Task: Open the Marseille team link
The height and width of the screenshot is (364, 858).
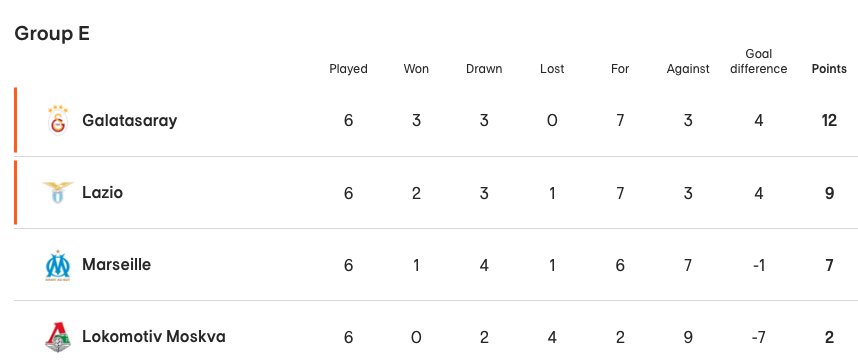Action: coord(117,264)
